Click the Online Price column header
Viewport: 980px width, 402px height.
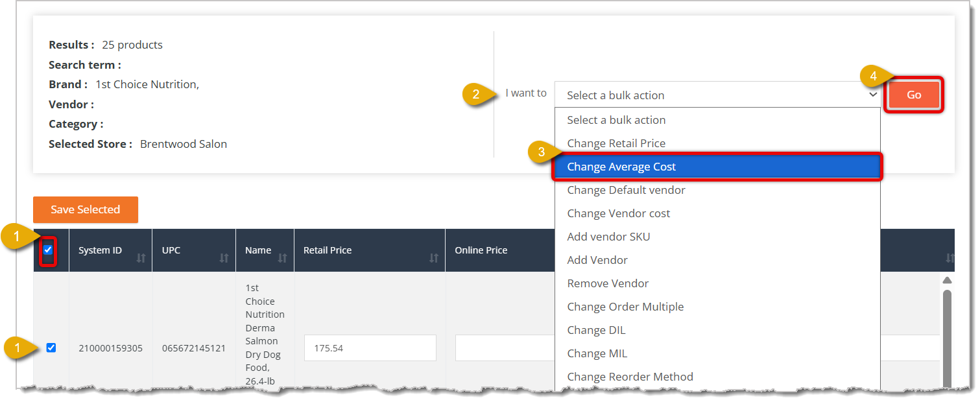click(481, 250)
